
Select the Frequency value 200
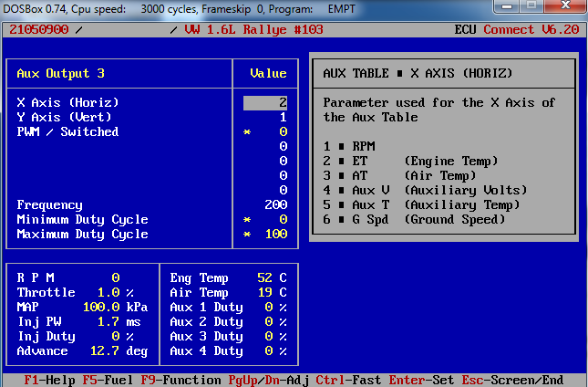(275, 205)
